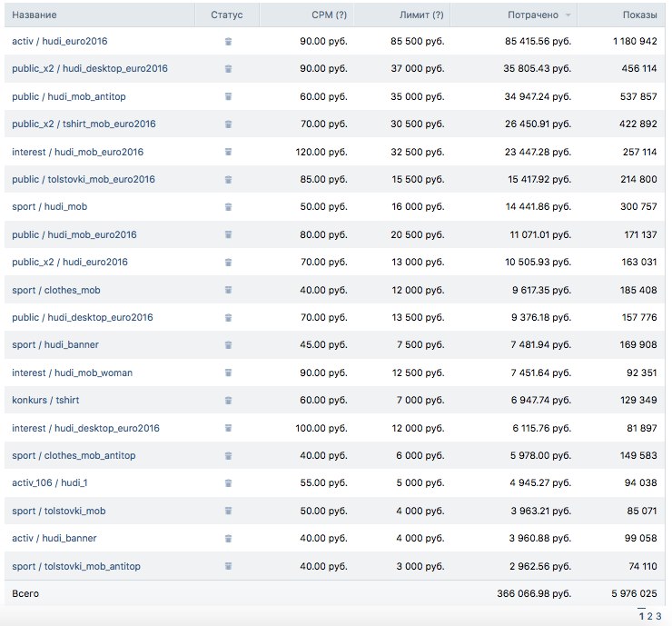Viewport: 672px width, 626px height.
Task: Click the Показы column header
Action: [x=639, y=15]
